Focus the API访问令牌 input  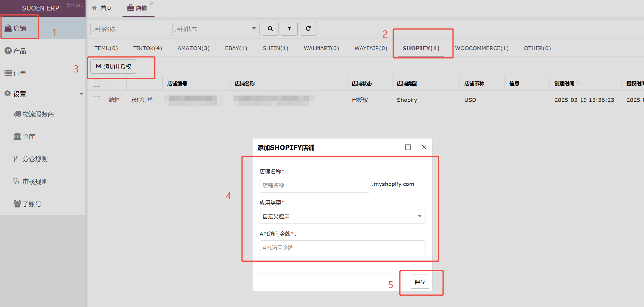pos(342,248)
